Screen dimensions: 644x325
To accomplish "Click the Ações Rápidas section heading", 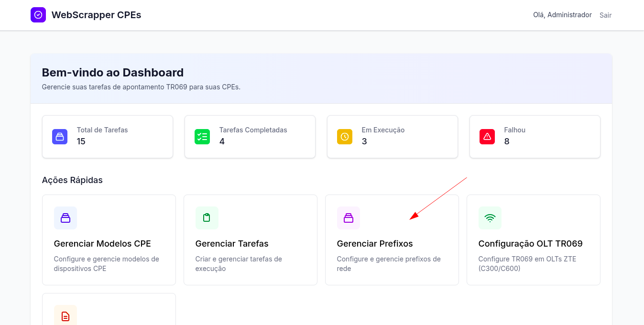I will pos(72,180).
